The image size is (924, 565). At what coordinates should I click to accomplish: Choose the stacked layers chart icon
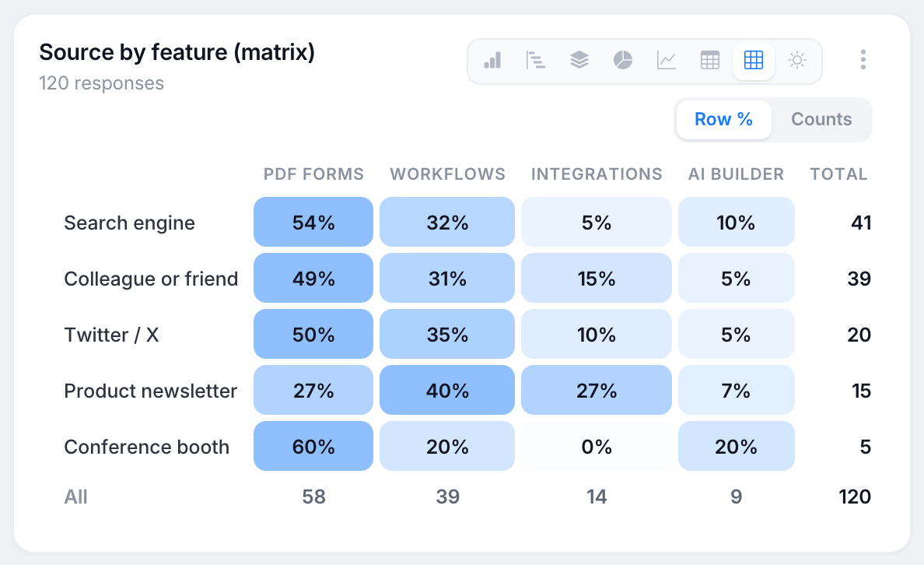(x=579, y=60)
